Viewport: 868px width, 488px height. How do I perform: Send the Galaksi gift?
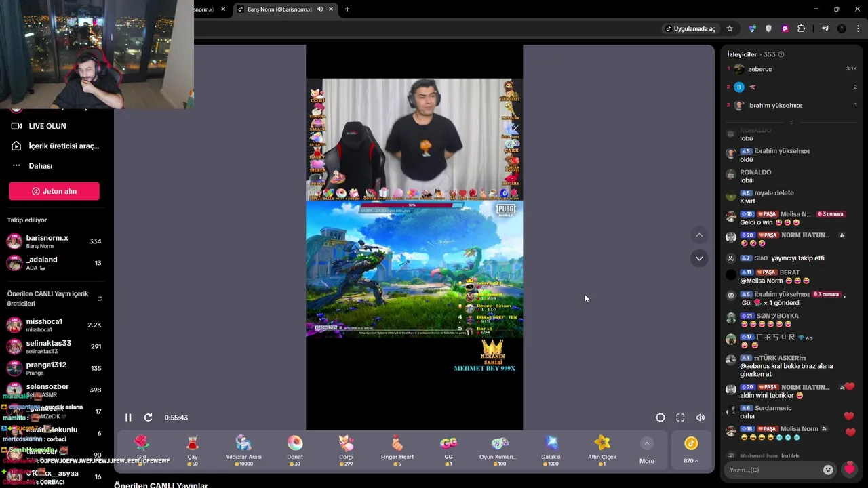pyautogui.click(x=551, y=450)
